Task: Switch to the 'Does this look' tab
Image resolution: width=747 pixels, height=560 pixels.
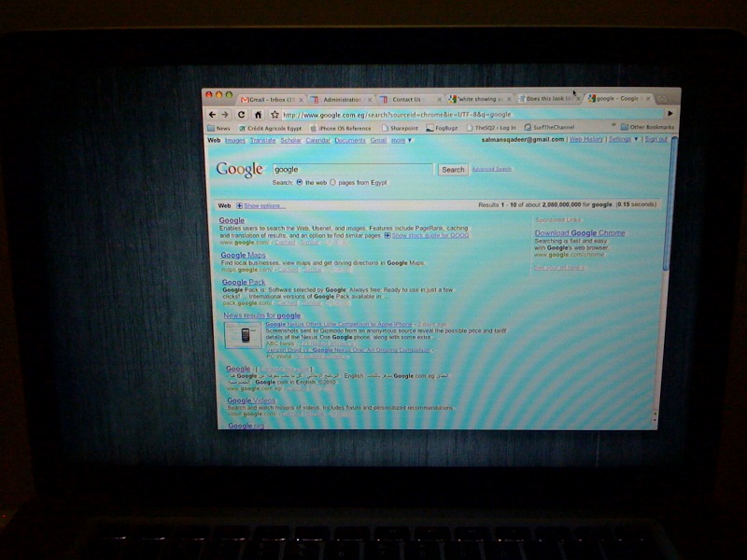Action: pyautogui.click(x=549, y=99)
